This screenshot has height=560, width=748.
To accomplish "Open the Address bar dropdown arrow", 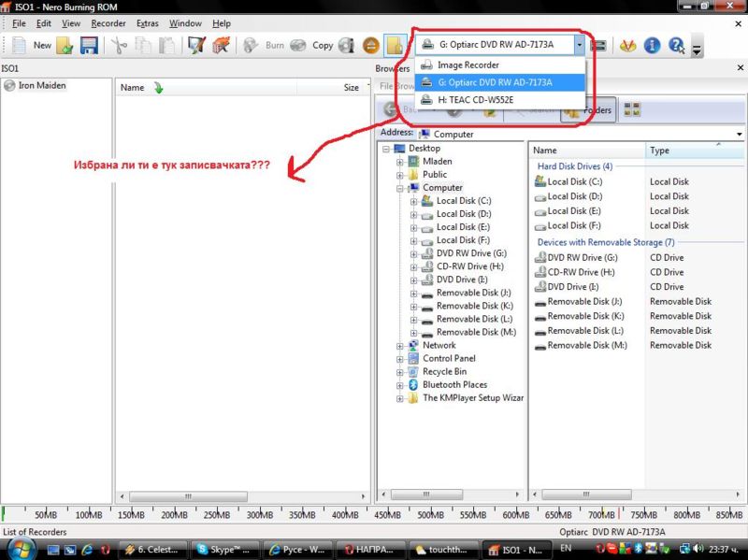I will pyautogui.click(x=739, y=134).
